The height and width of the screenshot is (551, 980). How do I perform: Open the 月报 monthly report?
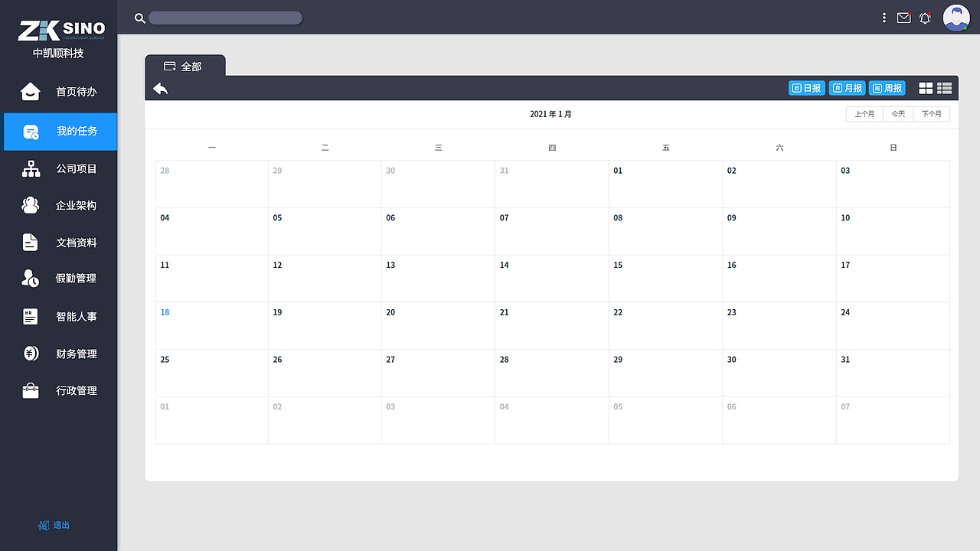[848, 88]
